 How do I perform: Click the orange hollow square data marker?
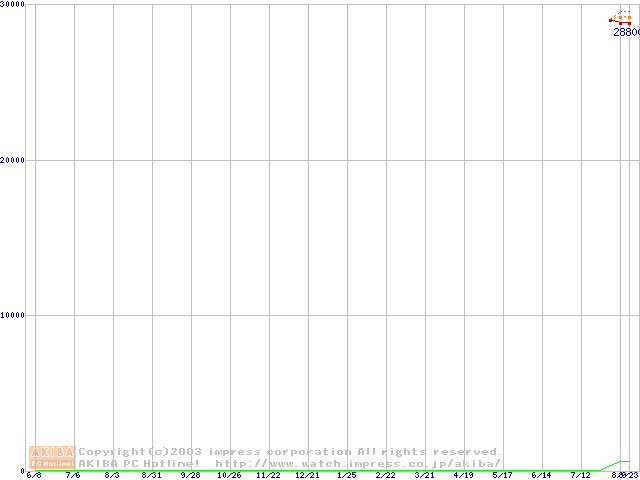pyautogui.click(x=620, y=17)
